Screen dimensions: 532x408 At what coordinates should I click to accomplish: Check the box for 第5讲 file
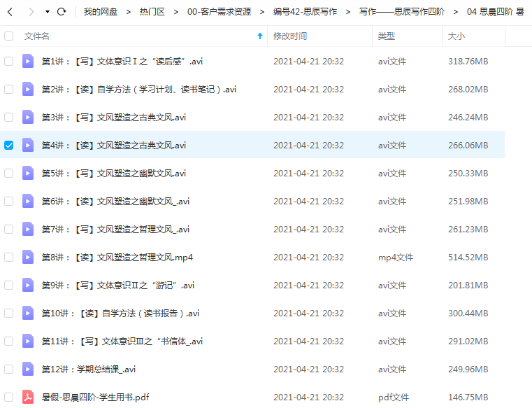coord(9,174)
